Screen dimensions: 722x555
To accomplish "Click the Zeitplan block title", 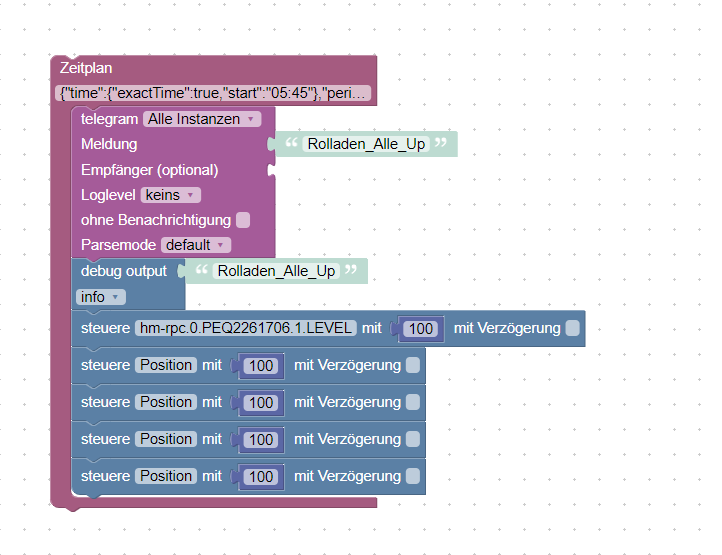I will point(86,68).
